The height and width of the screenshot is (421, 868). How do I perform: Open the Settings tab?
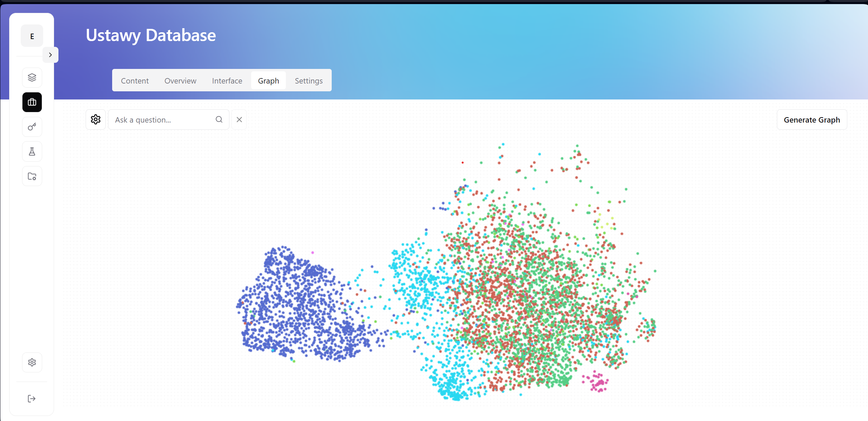pos(308,80)
